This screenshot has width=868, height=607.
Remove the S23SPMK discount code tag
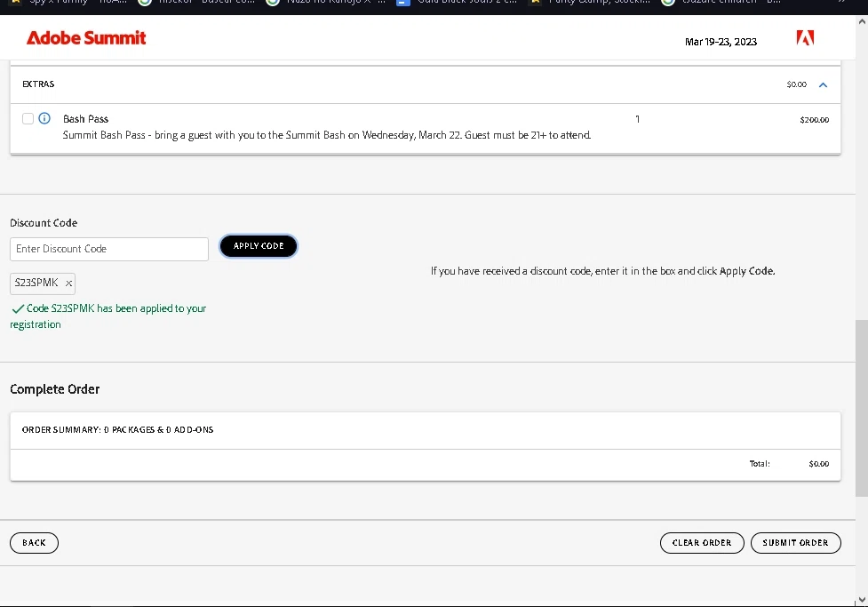point(68,283)
